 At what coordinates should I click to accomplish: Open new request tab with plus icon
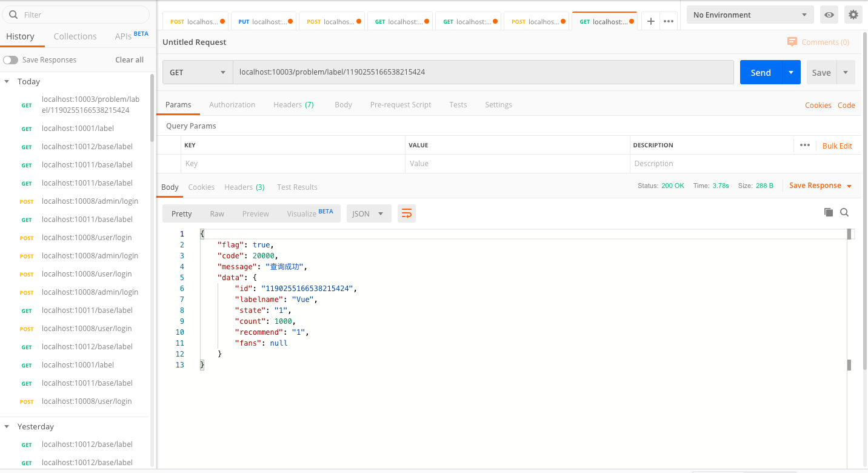tap(651, 21)
